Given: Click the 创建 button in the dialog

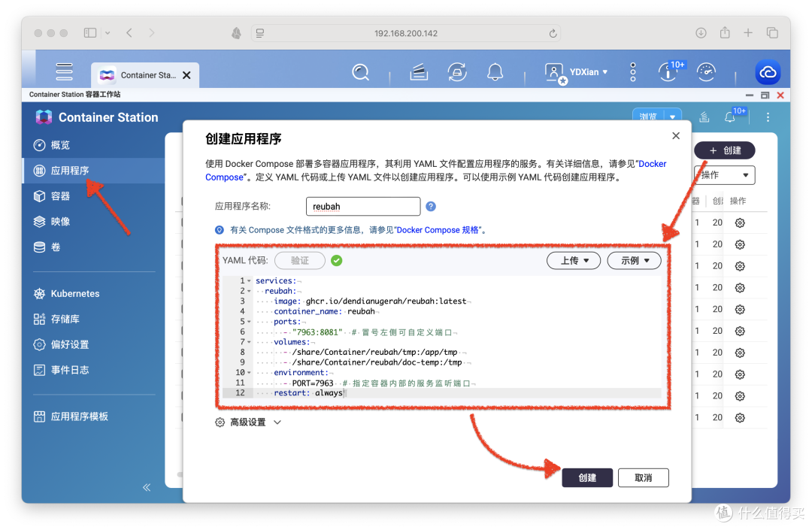Looking at the screenshot, I should (587, 477).
